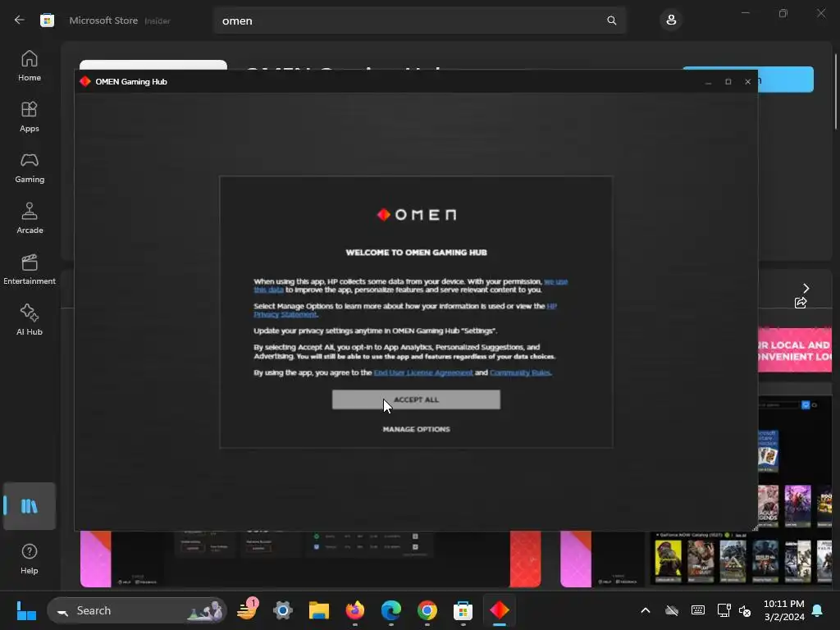
Task: Switch to Microsoft Store taskbar icon
Action: (x=463, y=610)
